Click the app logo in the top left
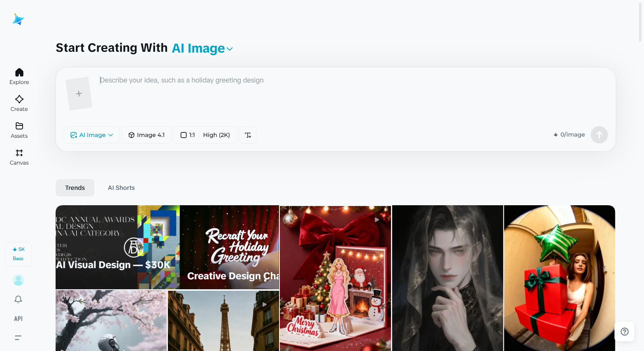This screenshot has height=351, width=644. [x=18, y=19]
